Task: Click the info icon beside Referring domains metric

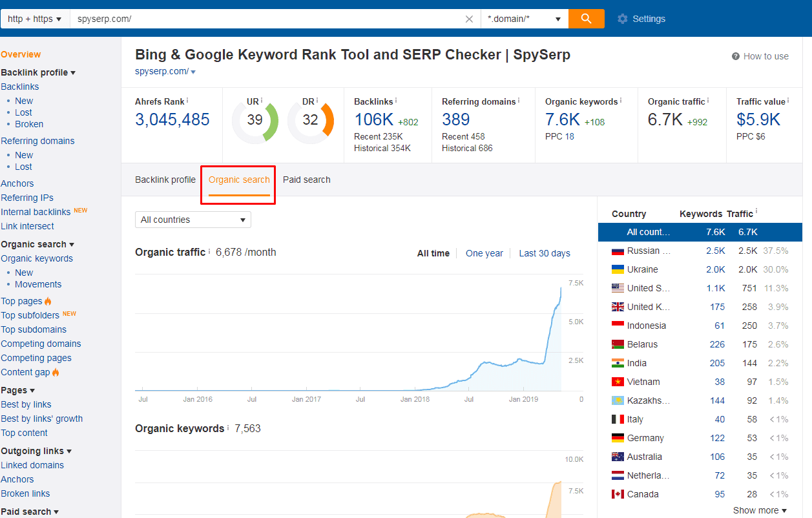Action: [519, 101]
